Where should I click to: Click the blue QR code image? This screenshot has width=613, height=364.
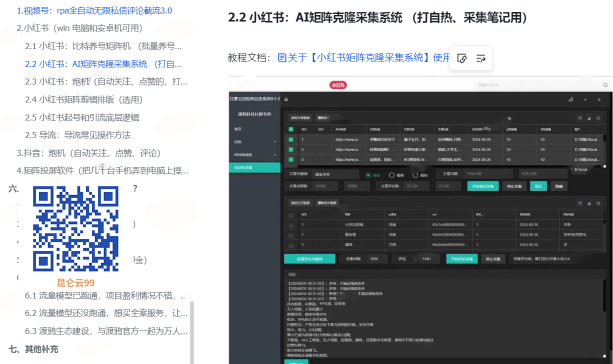[x=75, y=229]
